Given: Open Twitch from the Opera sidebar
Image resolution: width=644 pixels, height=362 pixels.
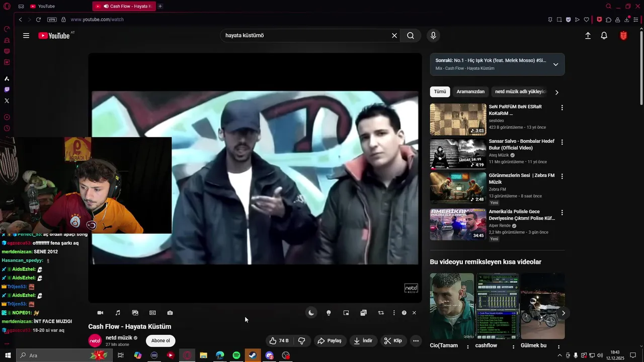Looking at the screenshot, I should coord(7,89).
